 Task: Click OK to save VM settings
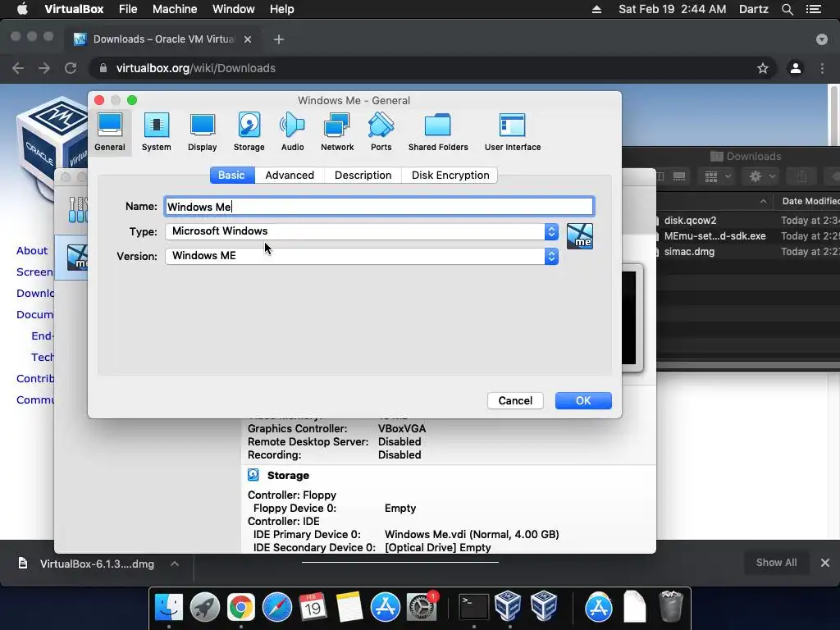(583, 400)
